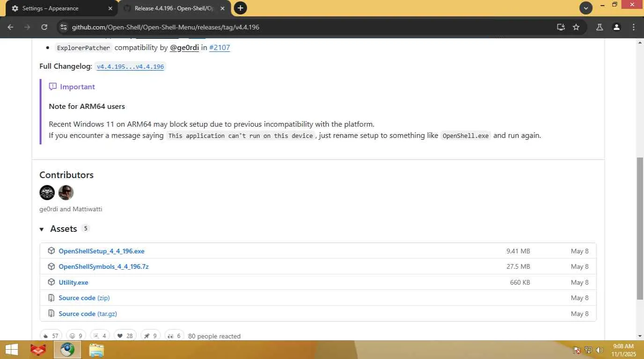
Task: Switch to the Chromium browser taskbar icon
Action: point(67,350)
